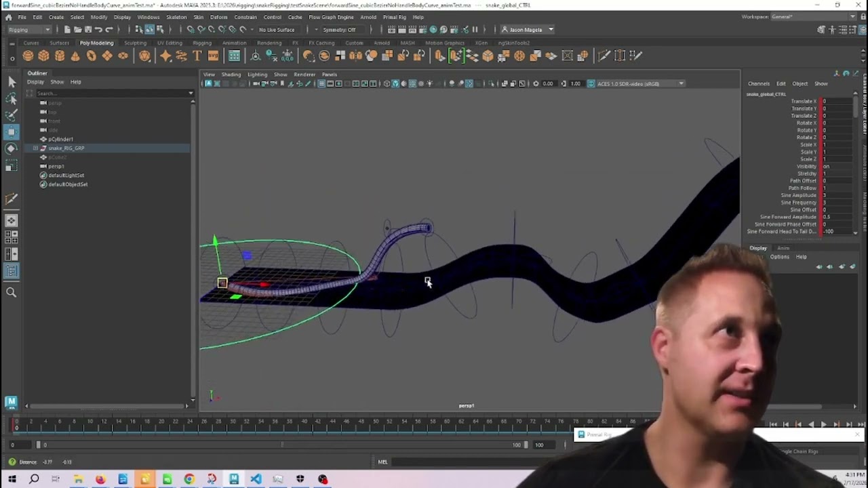Toggle pCylinder1 visibility icon in Outliner
868x488 pixels.
[x=43, y=139]
